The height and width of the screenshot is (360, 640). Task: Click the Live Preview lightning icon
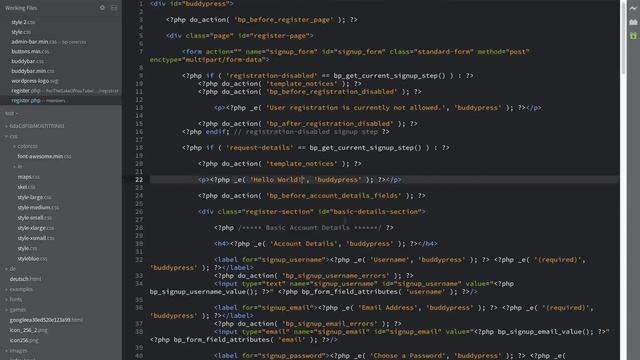pos(633,8)
